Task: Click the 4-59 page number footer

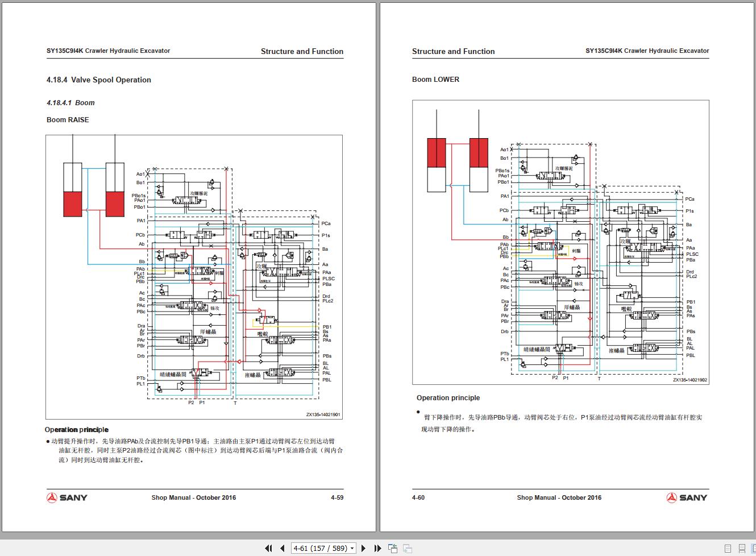Action: [x=337, y=497]
